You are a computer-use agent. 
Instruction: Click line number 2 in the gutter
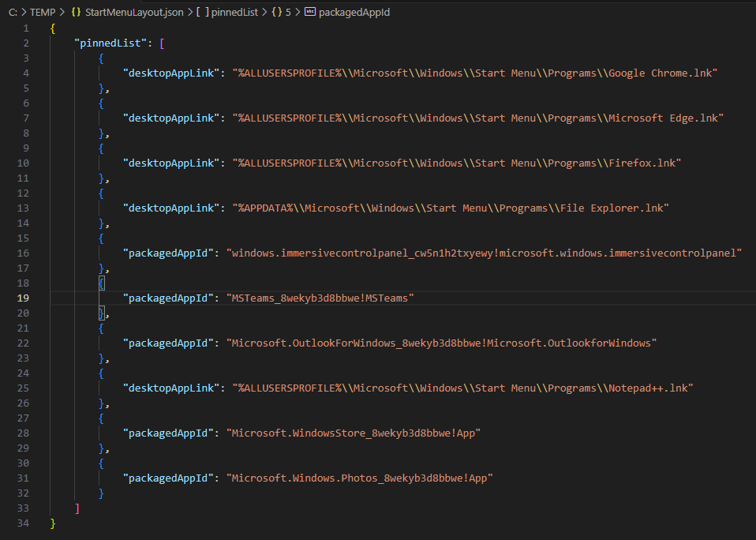tap(26, 43)
